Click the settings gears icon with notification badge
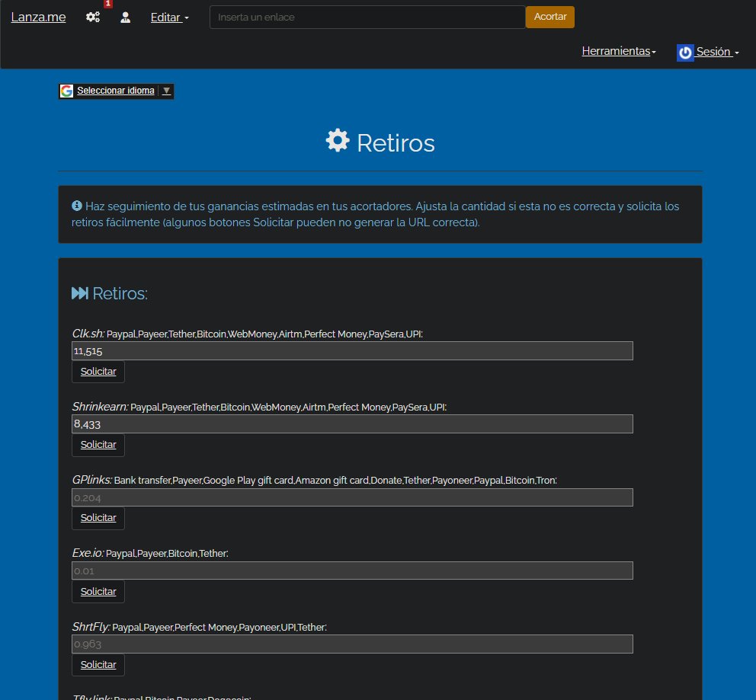756x700 pixels. pos(93,18)
